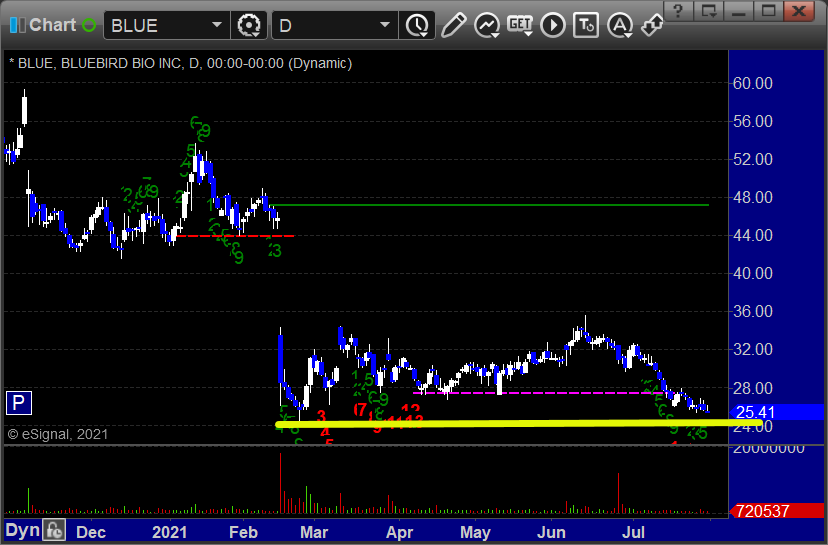Click the Mar date axis label
Image resolution: width=828 pixels, height=545 pixels.
(x=314, y=532)
